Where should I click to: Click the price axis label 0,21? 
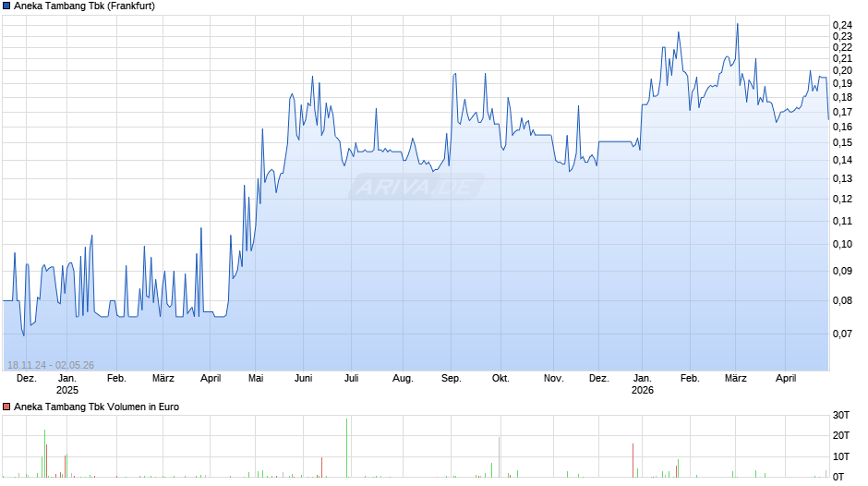(842, 58)
